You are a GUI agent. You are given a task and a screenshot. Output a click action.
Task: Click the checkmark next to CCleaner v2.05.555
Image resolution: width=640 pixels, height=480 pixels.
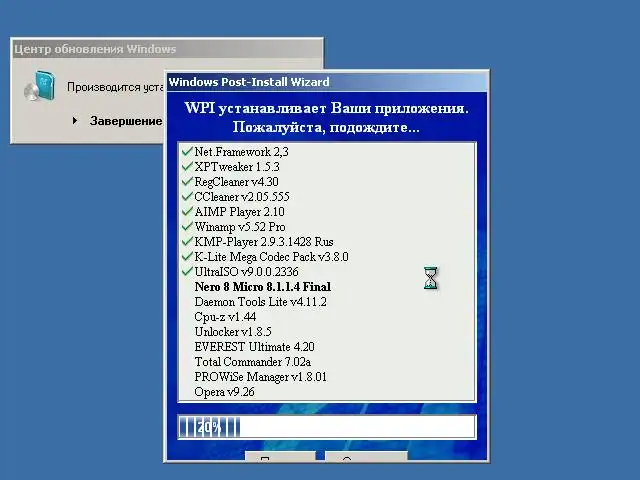[187, 197]
